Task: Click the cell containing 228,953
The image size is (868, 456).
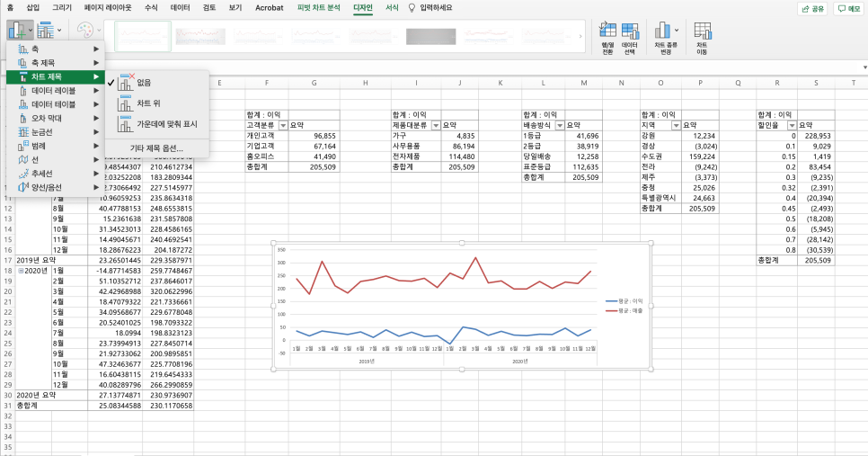Action: 816,136
